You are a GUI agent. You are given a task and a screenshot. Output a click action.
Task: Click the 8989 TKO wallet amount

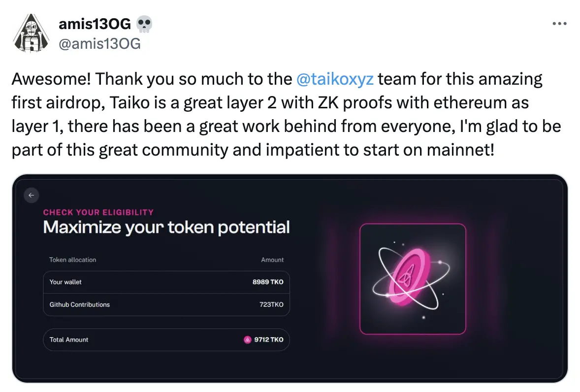click(x=268, y=282)
